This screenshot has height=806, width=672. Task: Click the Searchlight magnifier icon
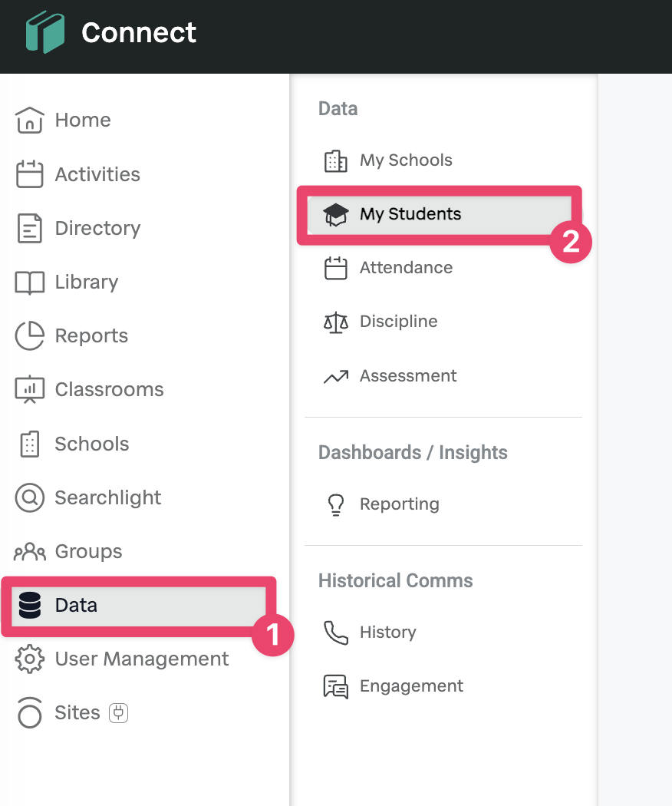[30, 497]
